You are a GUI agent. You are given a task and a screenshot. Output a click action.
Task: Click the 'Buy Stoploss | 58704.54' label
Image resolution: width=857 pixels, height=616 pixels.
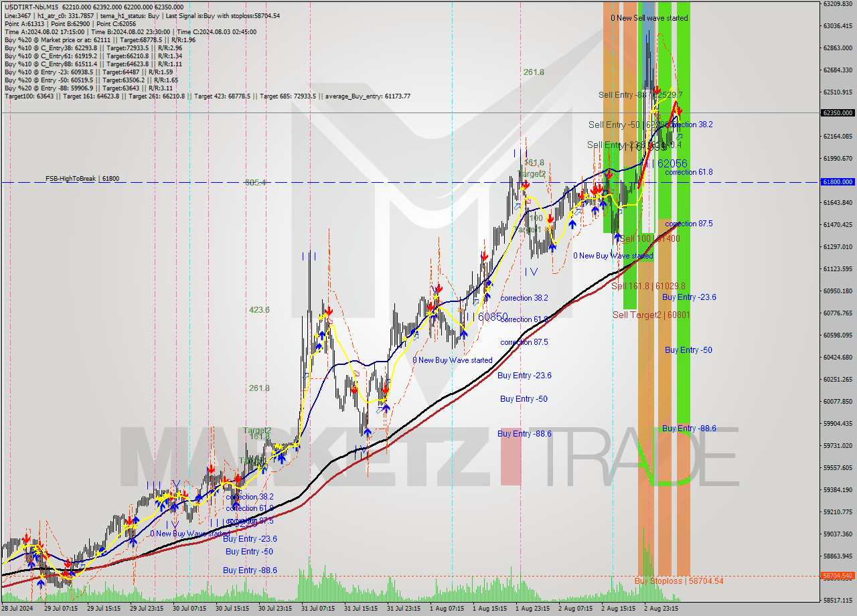click(679, 581)
